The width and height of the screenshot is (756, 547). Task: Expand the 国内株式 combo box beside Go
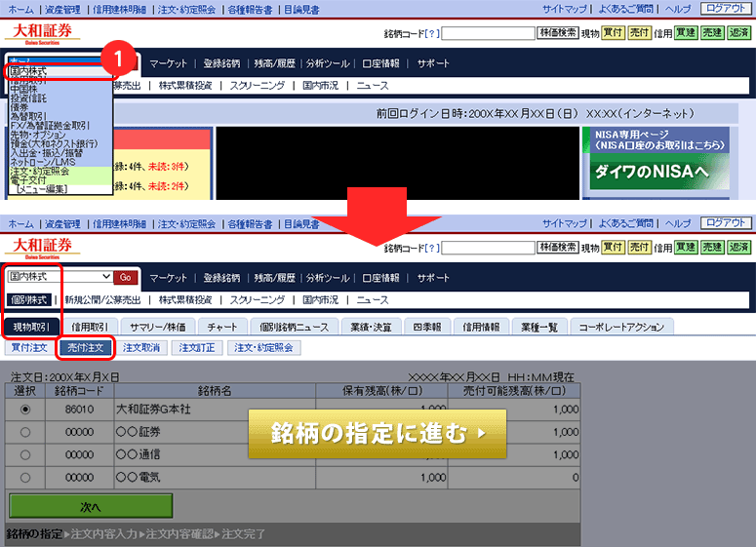(60, 278)
